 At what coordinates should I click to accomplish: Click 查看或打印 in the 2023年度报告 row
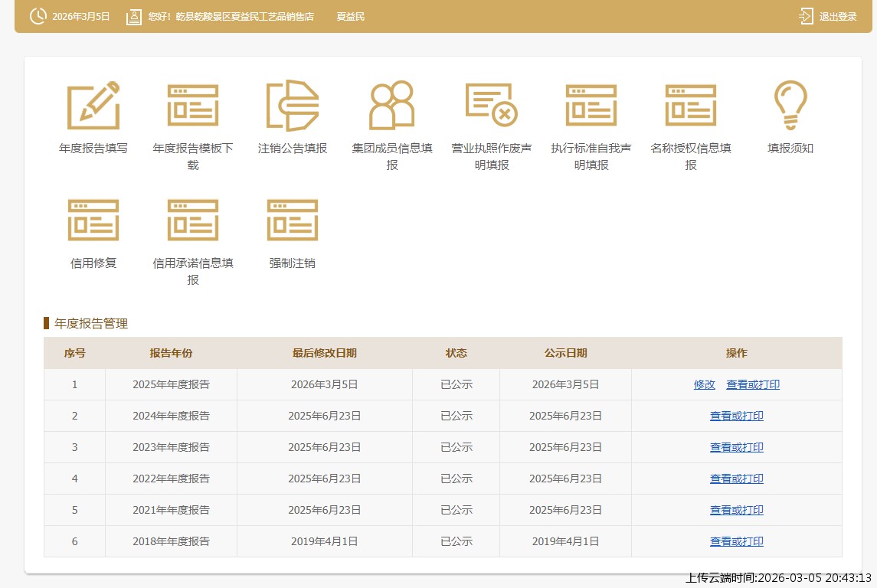pyautogui.click(x=737, y=447)
